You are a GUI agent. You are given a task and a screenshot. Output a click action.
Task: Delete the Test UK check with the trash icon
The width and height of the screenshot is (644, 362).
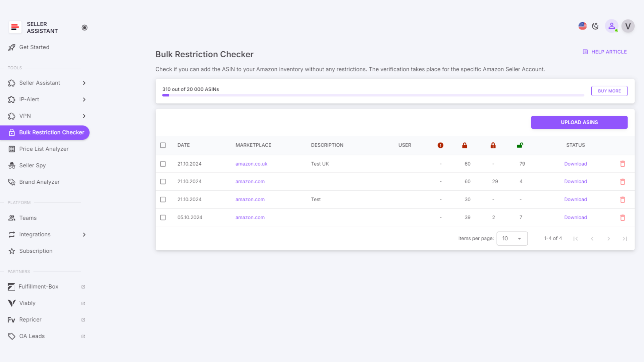(x=623, y=164)
